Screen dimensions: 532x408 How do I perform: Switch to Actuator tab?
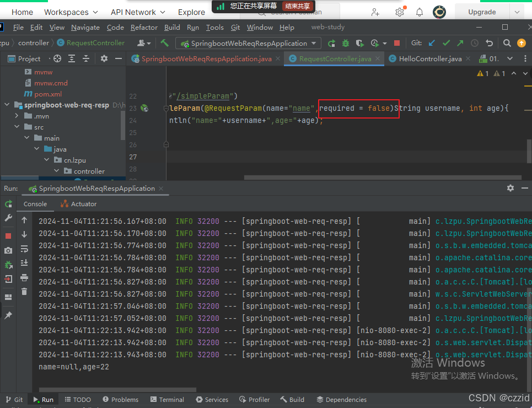(x=79, y=204)
